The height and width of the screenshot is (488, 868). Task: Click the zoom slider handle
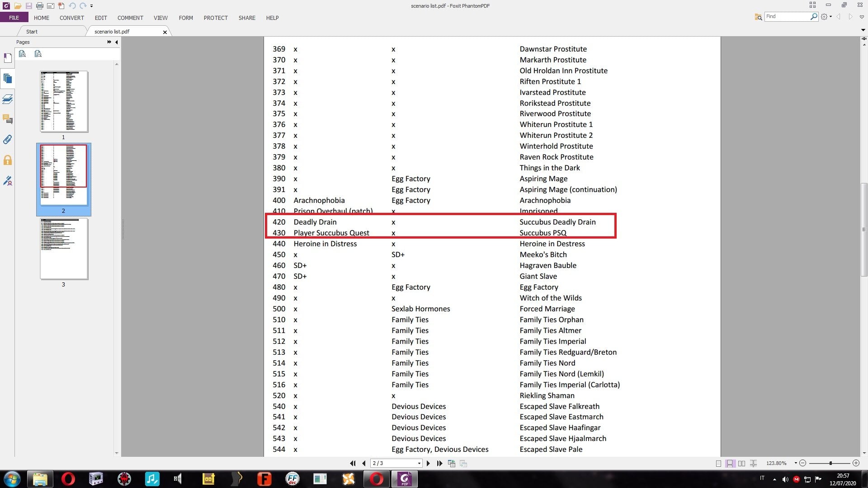pos(830,463)
